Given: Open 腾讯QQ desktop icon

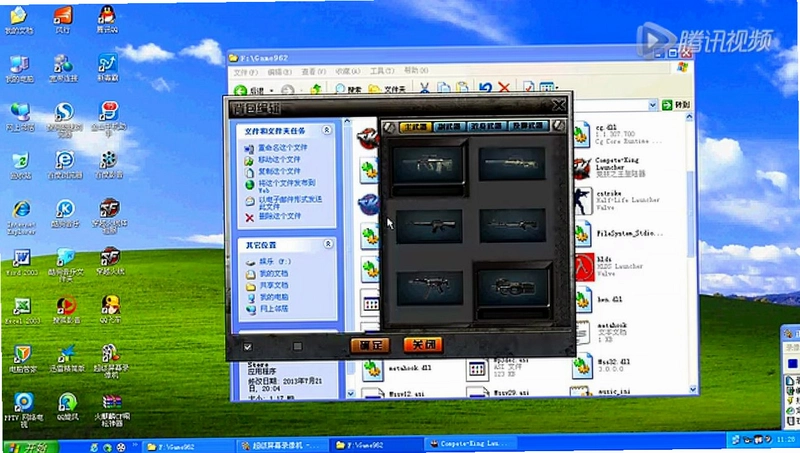Looking at the screenshot, I should coord(107,19).
